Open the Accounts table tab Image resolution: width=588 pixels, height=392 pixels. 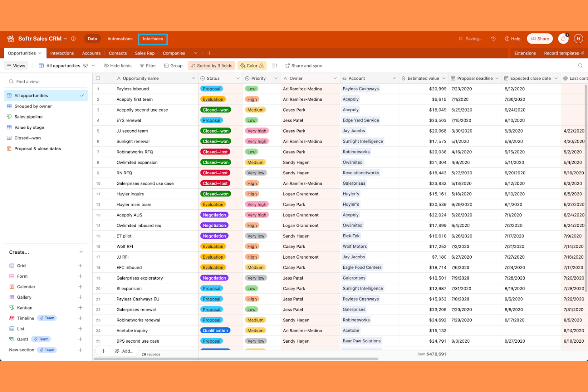click(x=91, y=53)
